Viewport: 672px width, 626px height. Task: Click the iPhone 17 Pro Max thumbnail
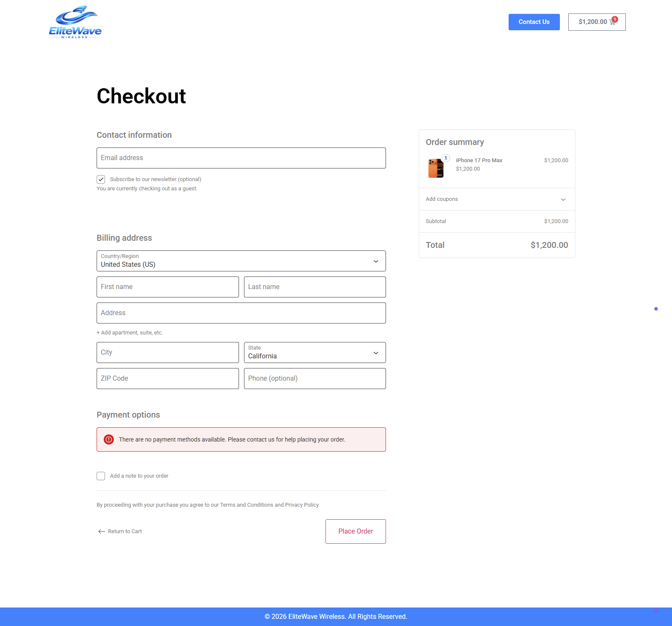pos(436,168)
